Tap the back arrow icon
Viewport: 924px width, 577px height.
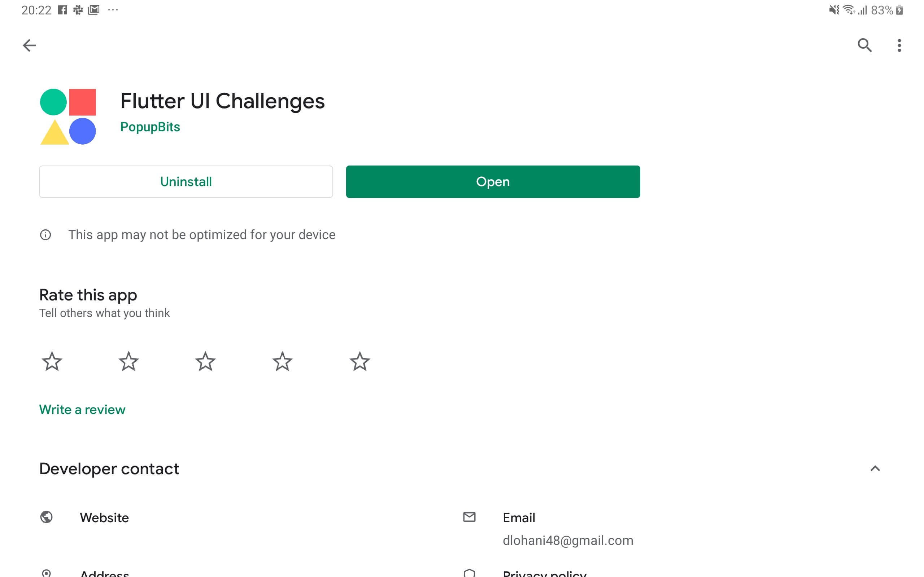[x=29, y=45]
